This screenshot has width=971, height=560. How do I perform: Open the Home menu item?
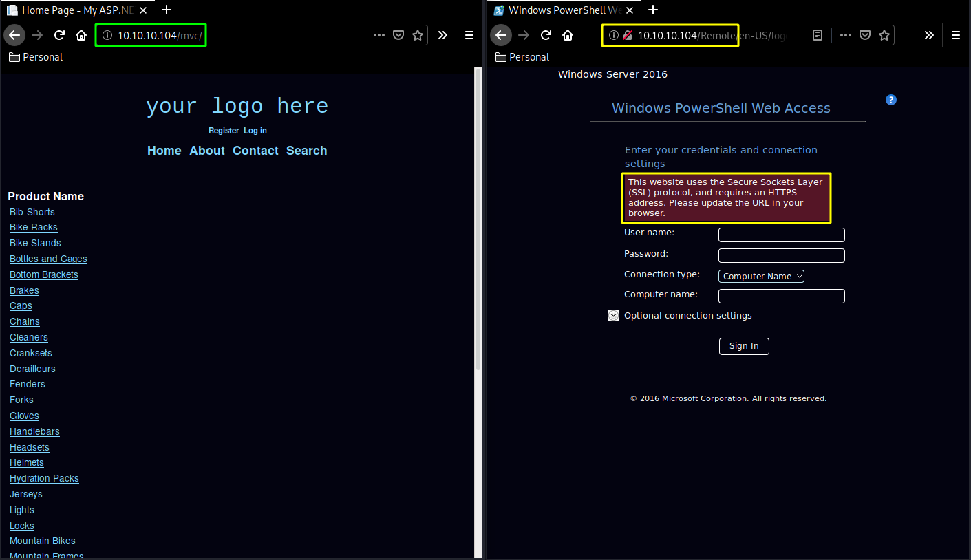[164, 151]
